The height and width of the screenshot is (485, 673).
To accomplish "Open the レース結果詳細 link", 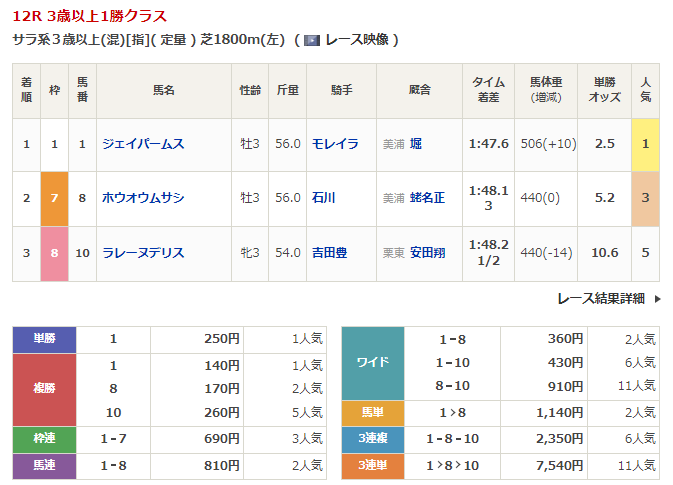I will 600,298.
